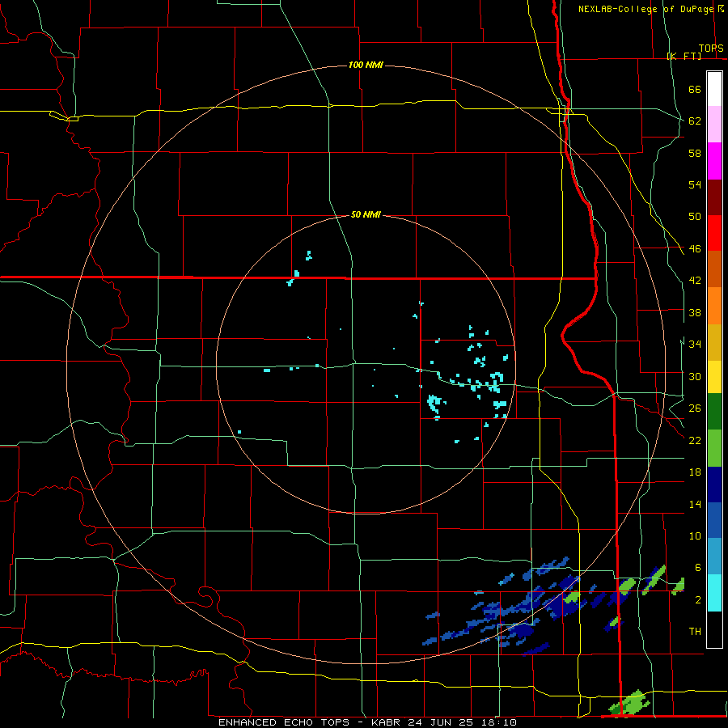
Task: Click the "66" legend value
Action: pyautogui.click(x=695, y=89)
